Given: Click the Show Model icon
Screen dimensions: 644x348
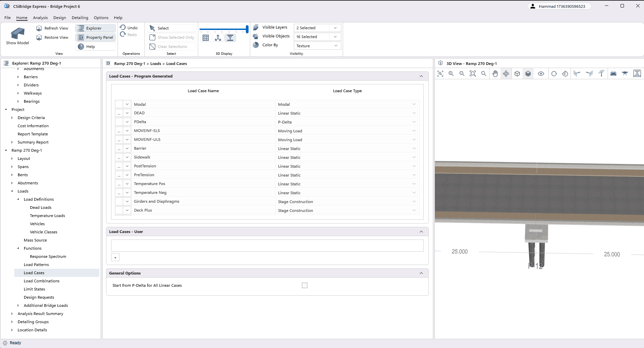Looking at the screenshot, I should click(x=17, y=34).
